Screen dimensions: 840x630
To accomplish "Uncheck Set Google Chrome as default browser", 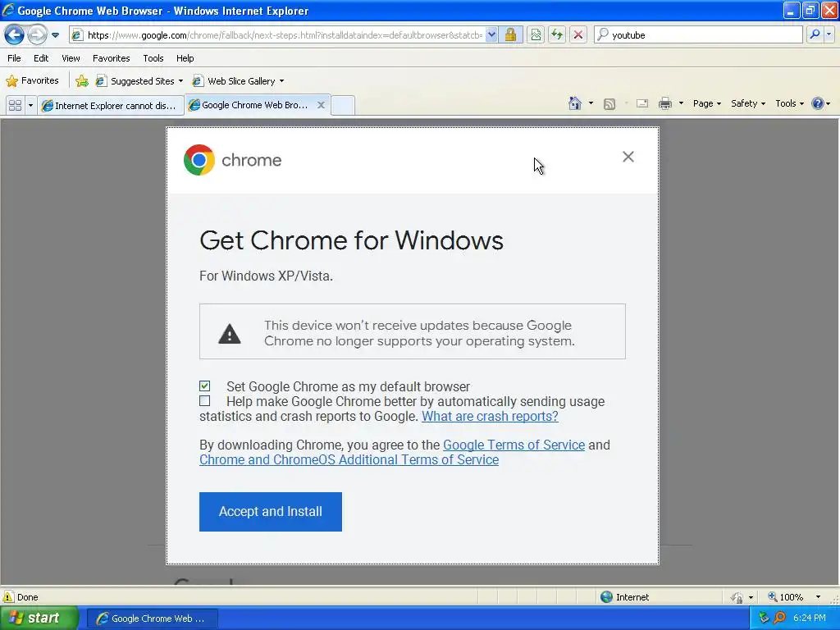I will tap(204, 386).
